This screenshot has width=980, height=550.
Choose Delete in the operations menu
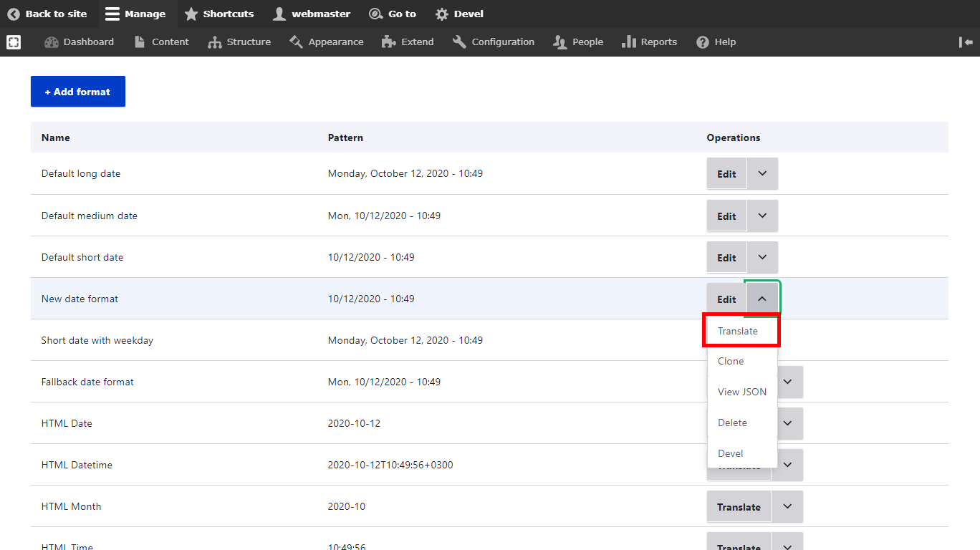pos(732,423)
